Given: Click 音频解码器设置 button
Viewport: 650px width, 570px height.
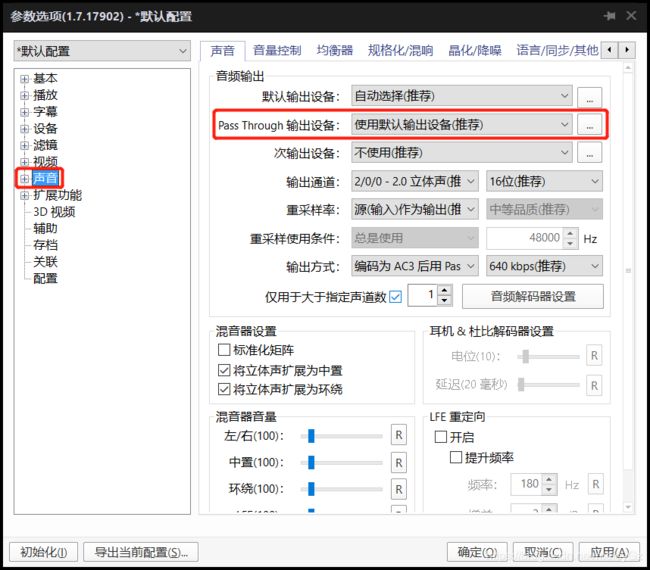Looking at the screenshot, I should pos(533,296).
